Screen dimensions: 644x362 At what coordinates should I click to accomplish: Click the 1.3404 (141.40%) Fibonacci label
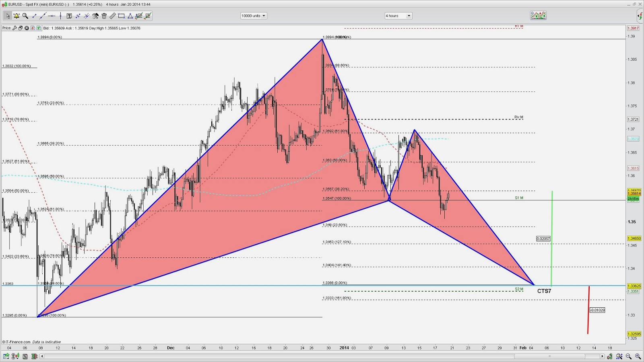pos(337,265)
